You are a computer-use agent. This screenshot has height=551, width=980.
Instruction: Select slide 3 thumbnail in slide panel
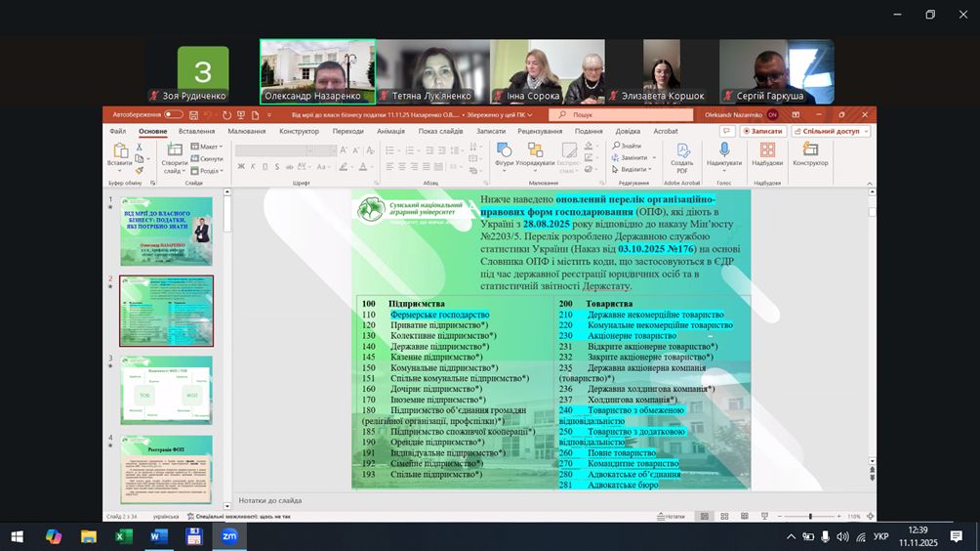click(166, 391)
